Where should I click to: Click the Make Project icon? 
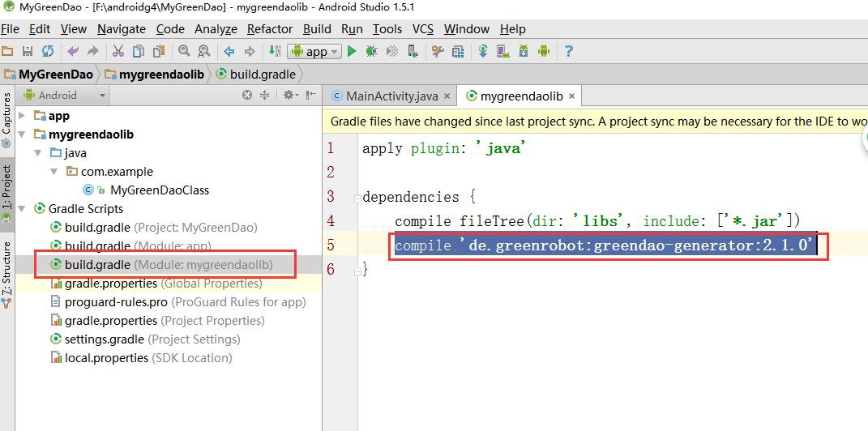point(275,52)
